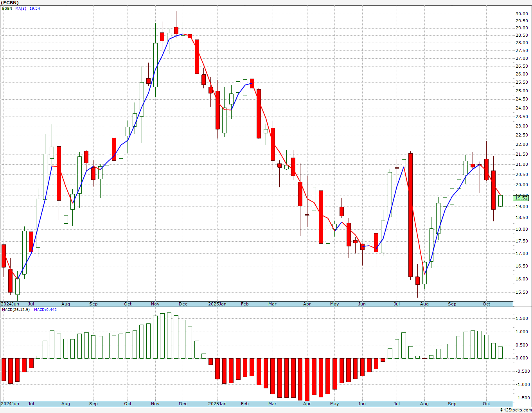Viewport: 532px width, 413px height.
Task: Click the Oct label at right of price timeline
Action: (x=486, y=304)
